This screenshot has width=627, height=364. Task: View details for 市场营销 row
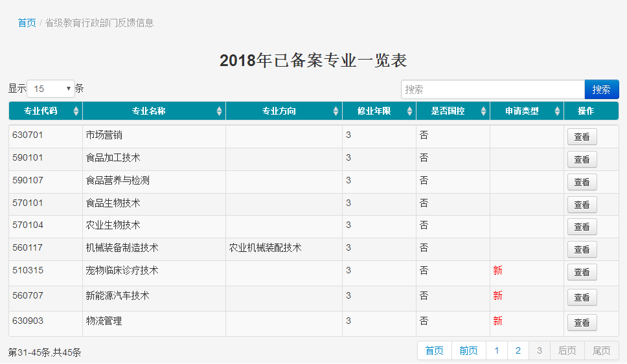point(582,137)
